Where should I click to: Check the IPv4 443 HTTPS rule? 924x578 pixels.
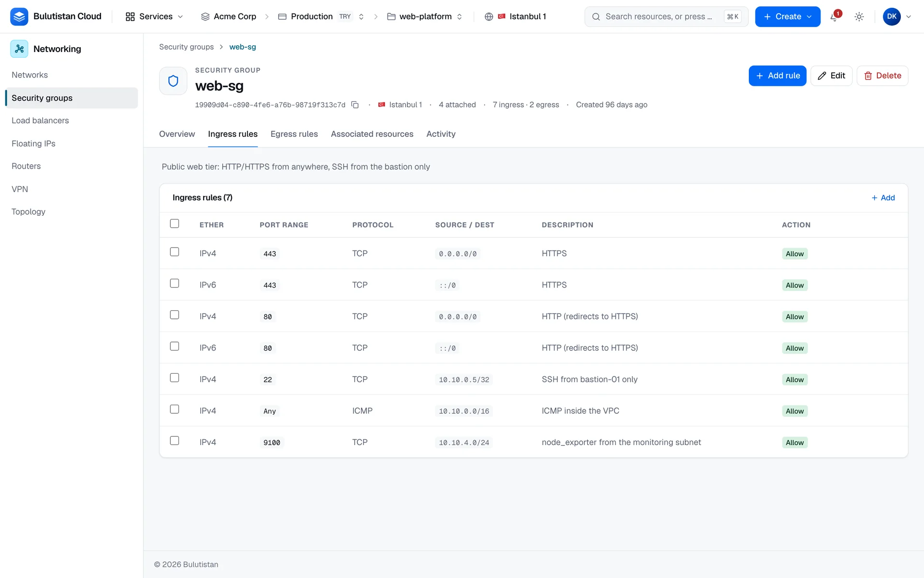tap(175, 252)
